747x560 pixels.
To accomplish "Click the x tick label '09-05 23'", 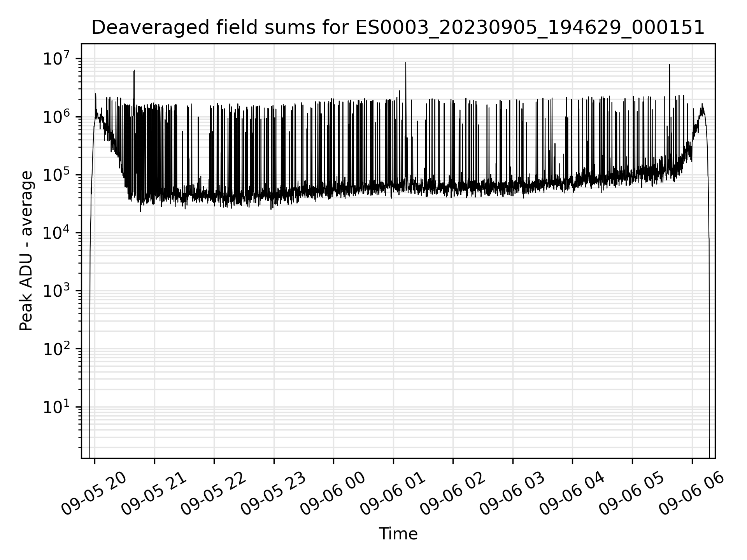I will 274,493.
